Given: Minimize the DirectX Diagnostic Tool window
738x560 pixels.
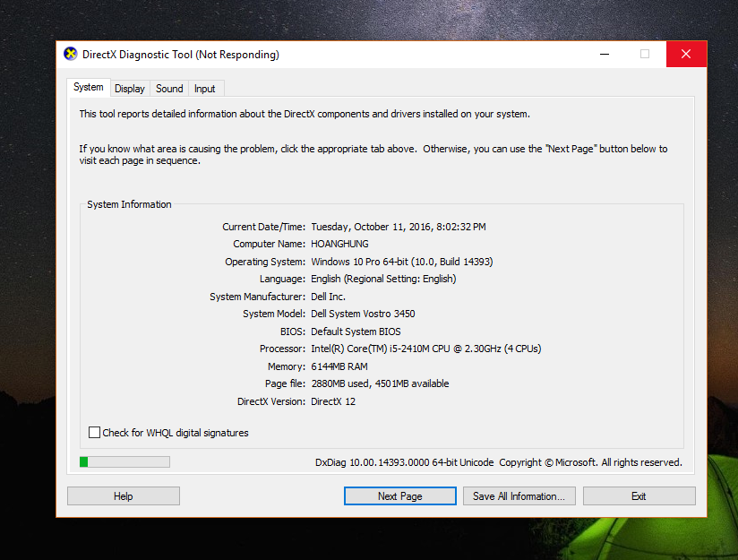Looking at the screenshot, I should tap(605, 54).
